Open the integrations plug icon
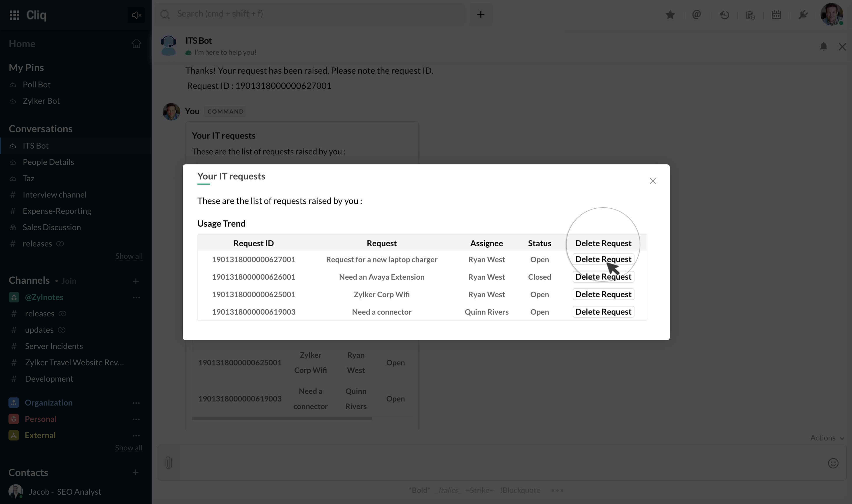 (x=803, y=15)
